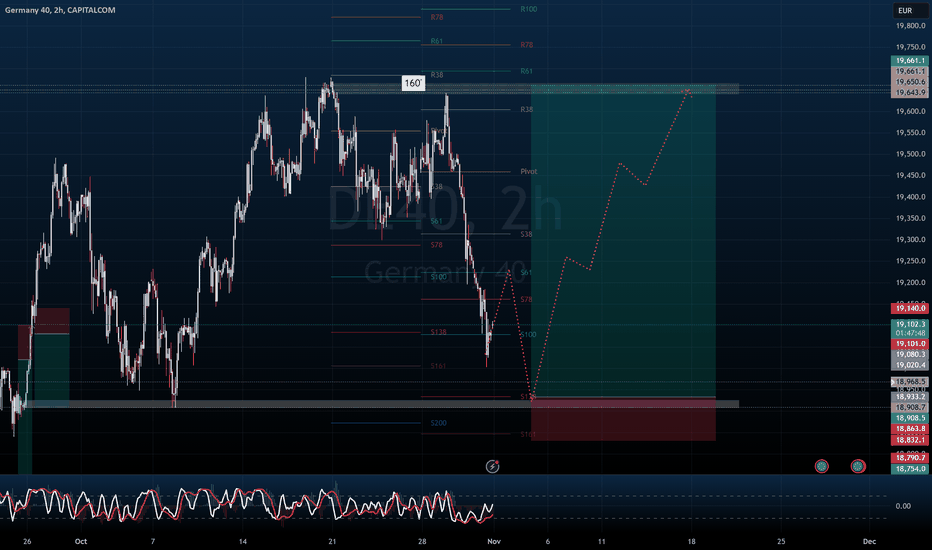Select the green take-profit zone of the long position
Screen dimensions: 932x550
623,241
